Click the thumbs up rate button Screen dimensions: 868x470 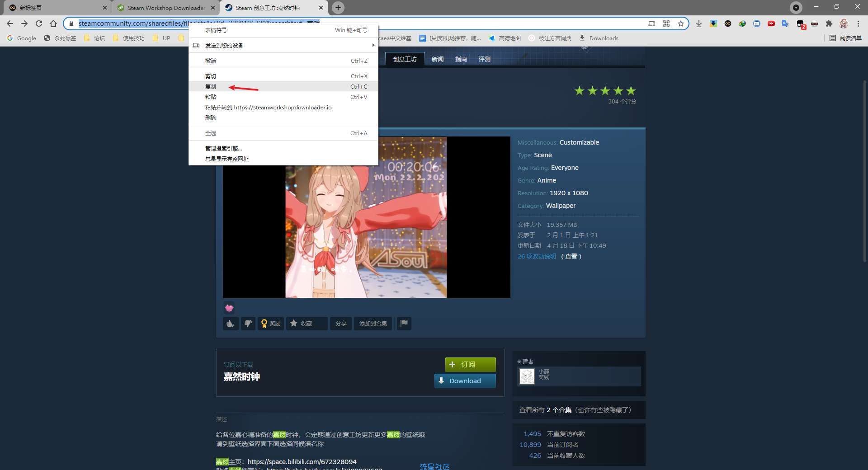231,324
